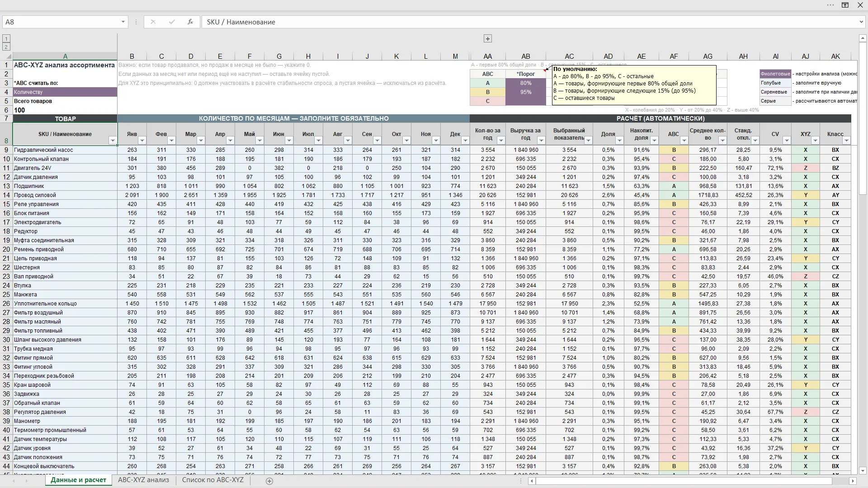Open the Name Box dropdown arrow

pyautogui.click(x=123, y=22)
